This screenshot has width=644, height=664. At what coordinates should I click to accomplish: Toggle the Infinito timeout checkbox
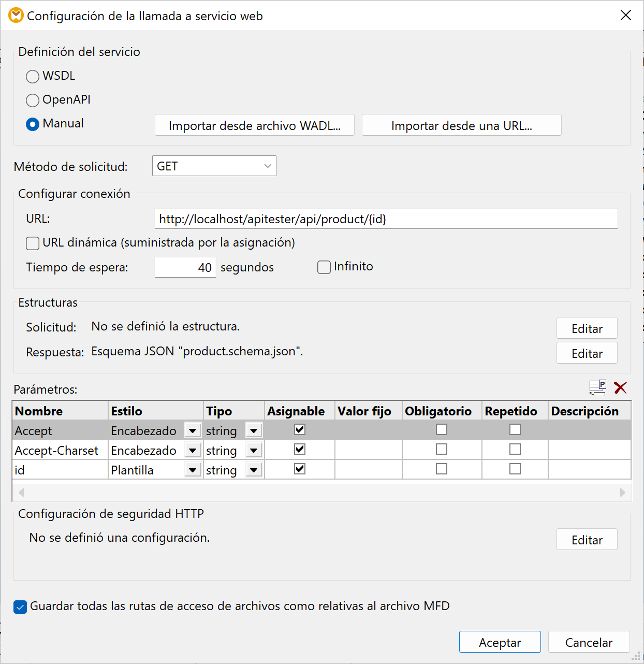point(324,267)
